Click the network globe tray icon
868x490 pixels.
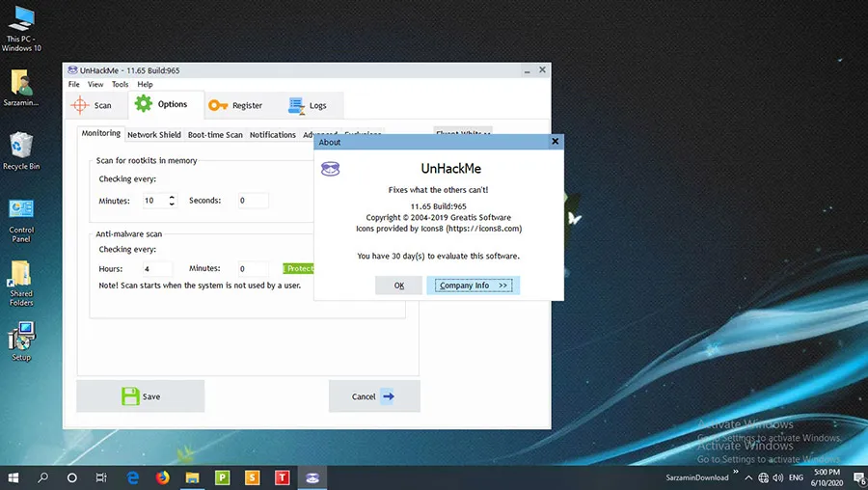[x=764, y=477]
